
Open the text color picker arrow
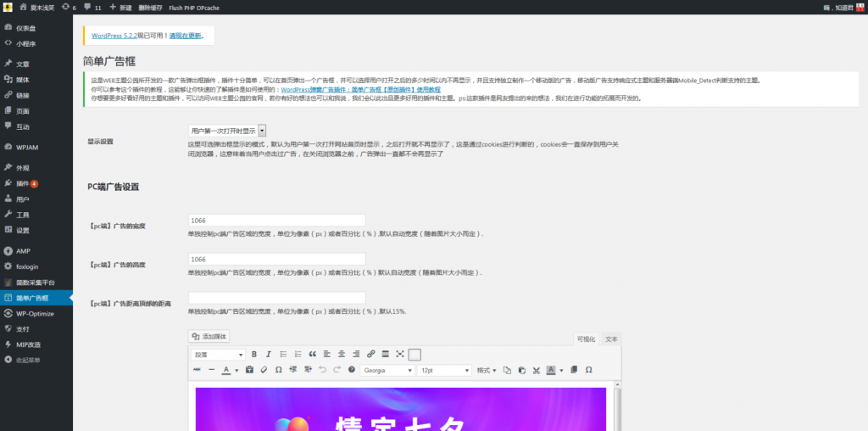pos(235,370)
